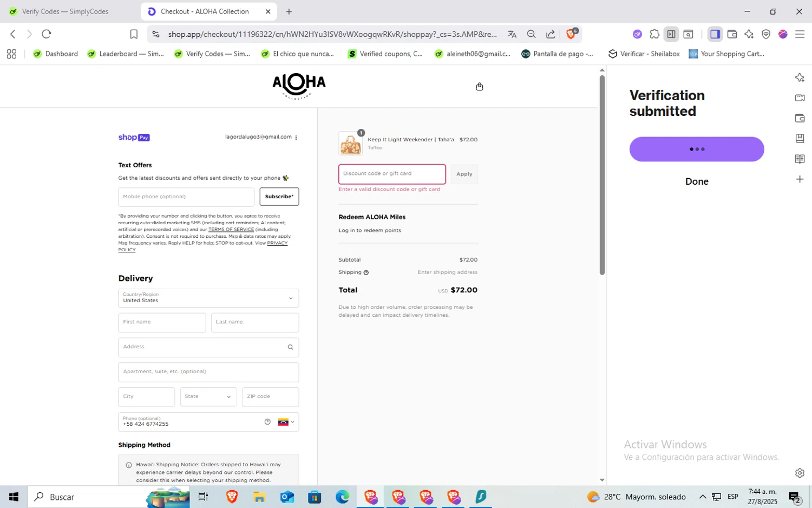Bookmark this page icon
Image resolution: width=812 pixels, height=508 pixels.
134,34
